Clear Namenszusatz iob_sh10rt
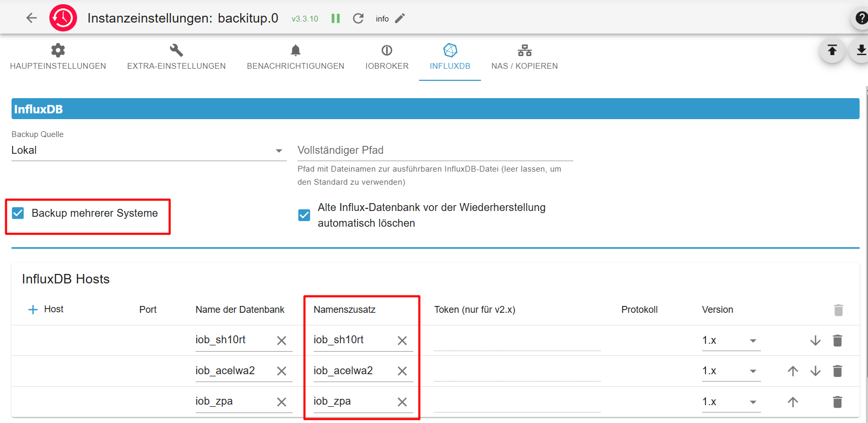Image resolution: width=868 pixels, height=423 pixels. pos(402,341)
